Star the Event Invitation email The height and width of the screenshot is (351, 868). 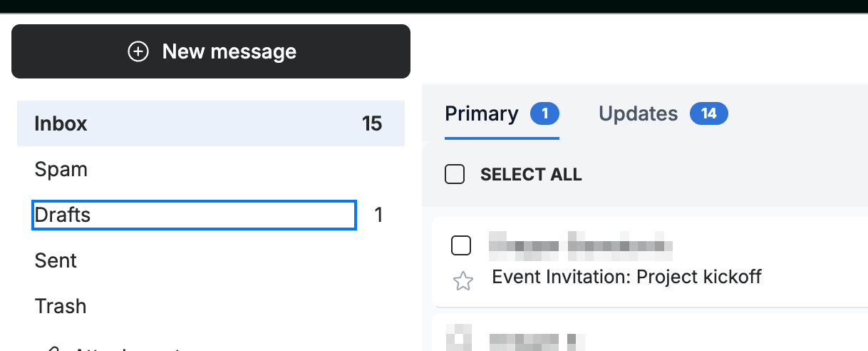463,282
